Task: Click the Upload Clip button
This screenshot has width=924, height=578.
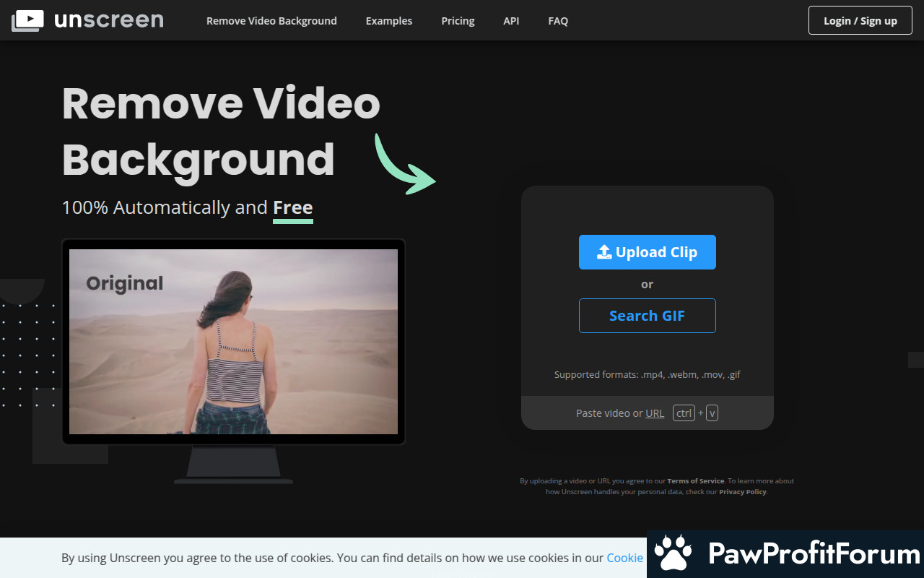Action: click(648, 252)
